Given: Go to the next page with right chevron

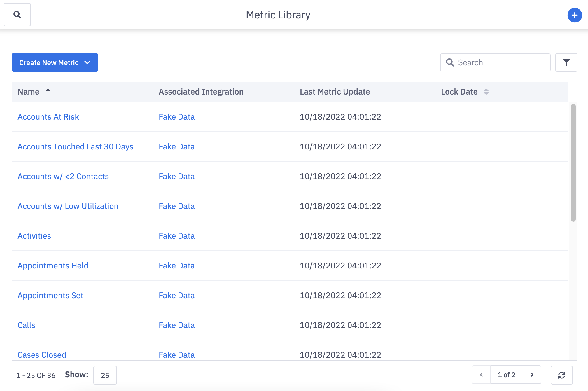Looking at the screenshot, I should click(x=532, y=375).
